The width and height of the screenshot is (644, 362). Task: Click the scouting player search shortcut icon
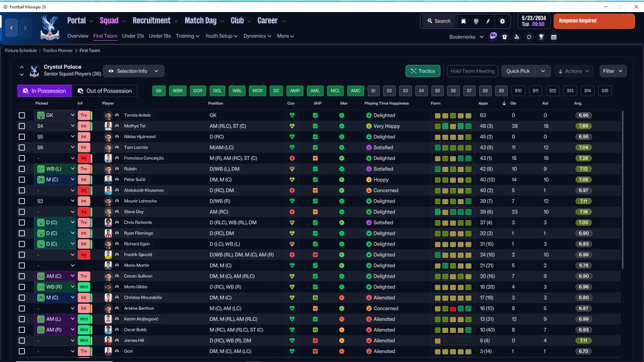coord(517,37)
